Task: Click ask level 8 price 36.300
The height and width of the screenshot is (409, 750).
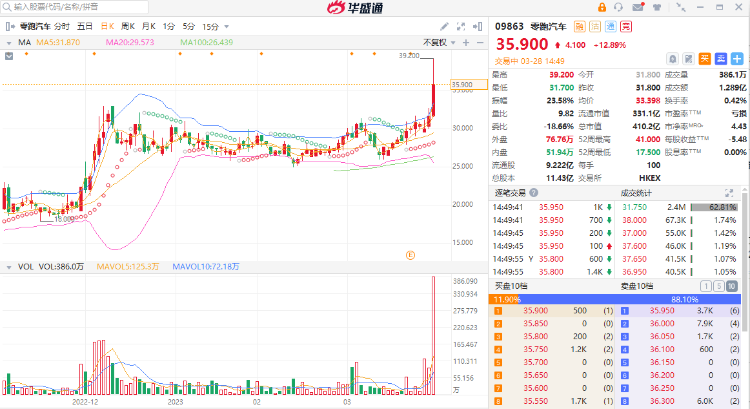Action: coord(662,401)
